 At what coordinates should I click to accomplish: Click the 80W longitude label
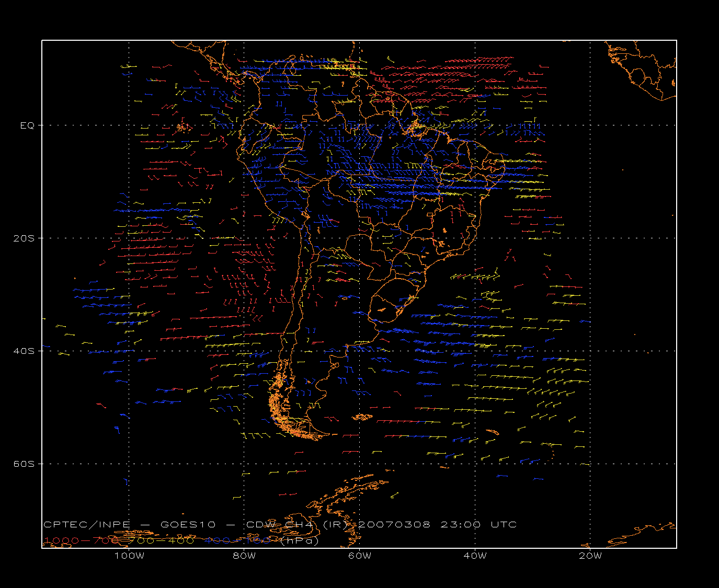244,556
